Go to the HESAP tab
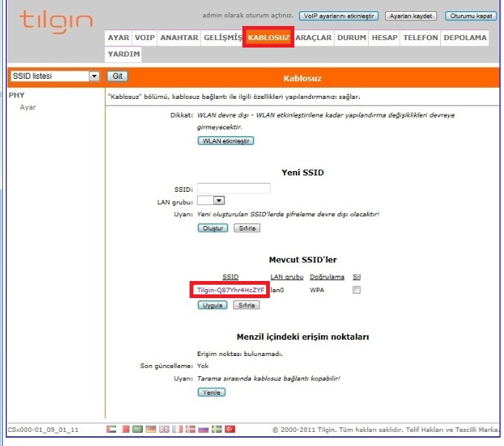 (384, 38)
